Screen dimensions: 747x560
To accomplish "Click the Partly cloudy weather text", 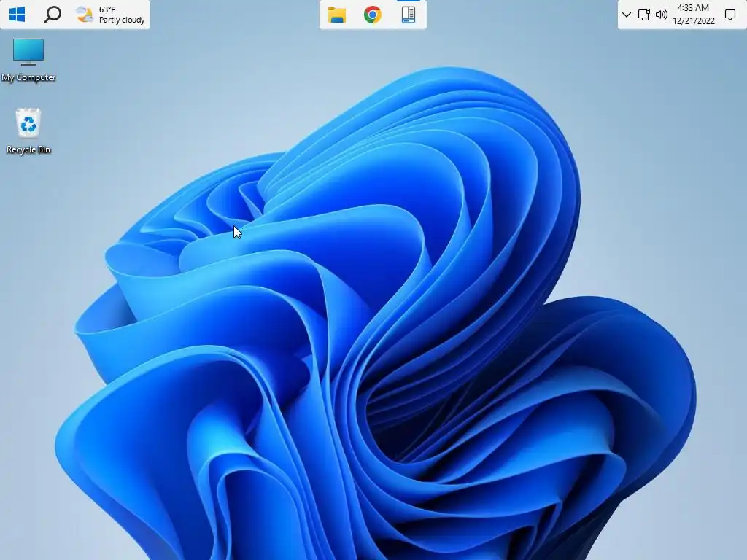I will (x=122, y=20).
